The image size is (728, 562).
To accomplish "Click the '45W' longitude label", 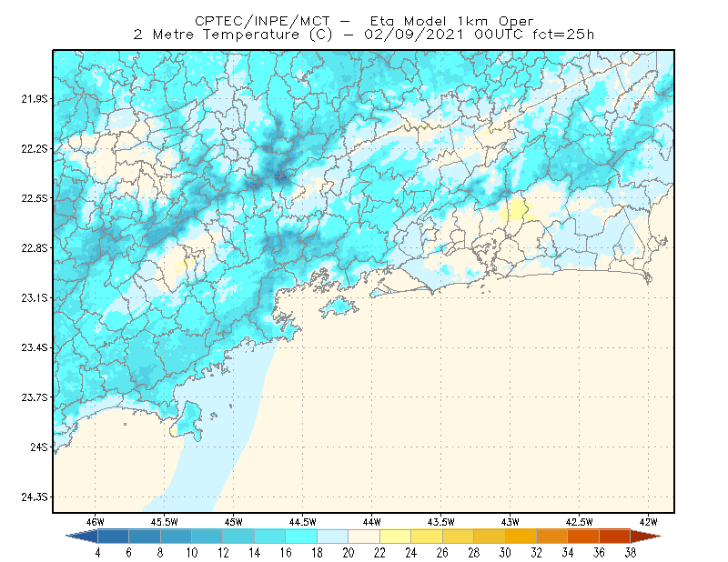I will click(x=234, y=522).
